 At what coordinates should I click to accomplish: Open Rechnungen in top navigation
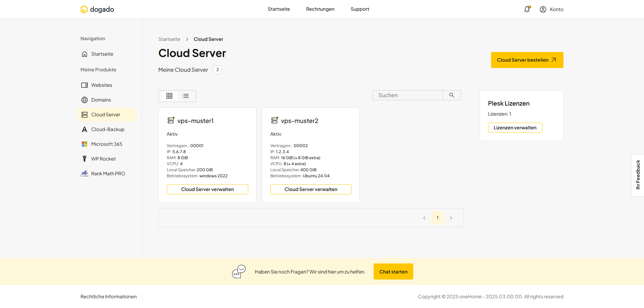320,9
